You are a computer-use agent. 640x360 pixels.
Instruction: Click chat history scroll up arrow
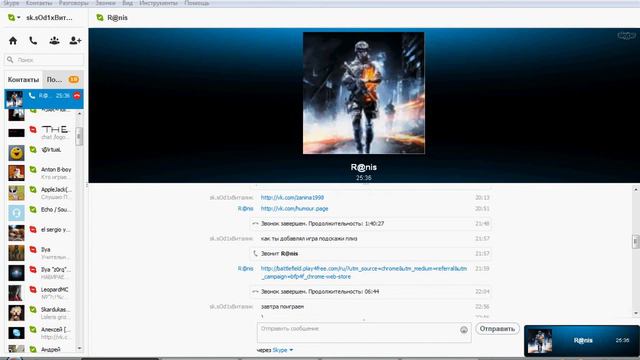[x=636, y=189]
